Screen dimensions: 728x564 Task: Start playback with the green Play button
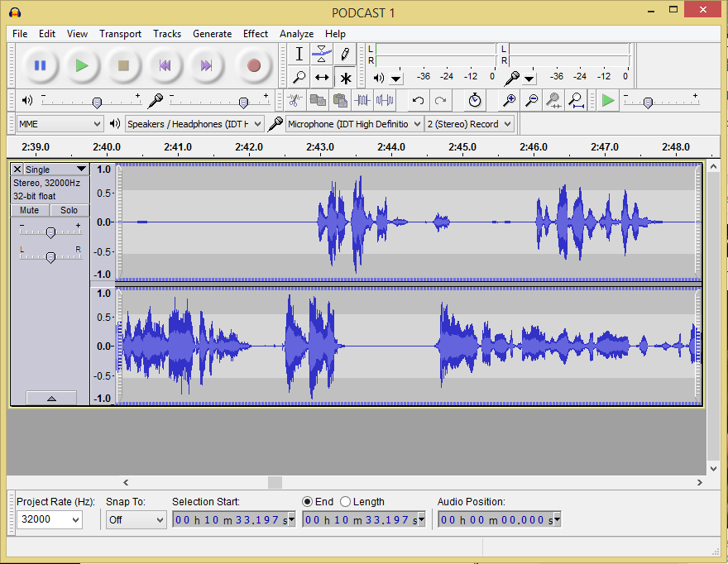click(x=82, y=65)
